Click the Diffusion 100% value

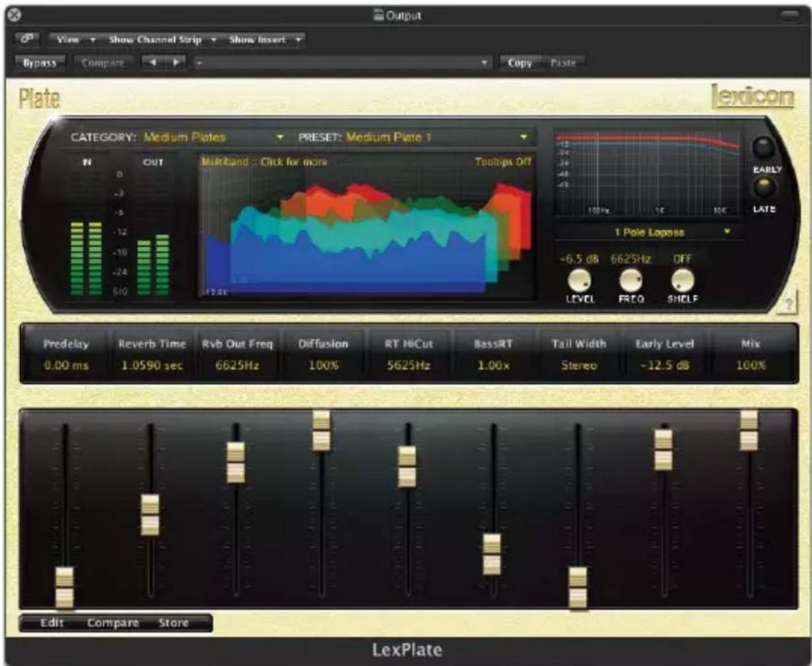coord(323,365)
